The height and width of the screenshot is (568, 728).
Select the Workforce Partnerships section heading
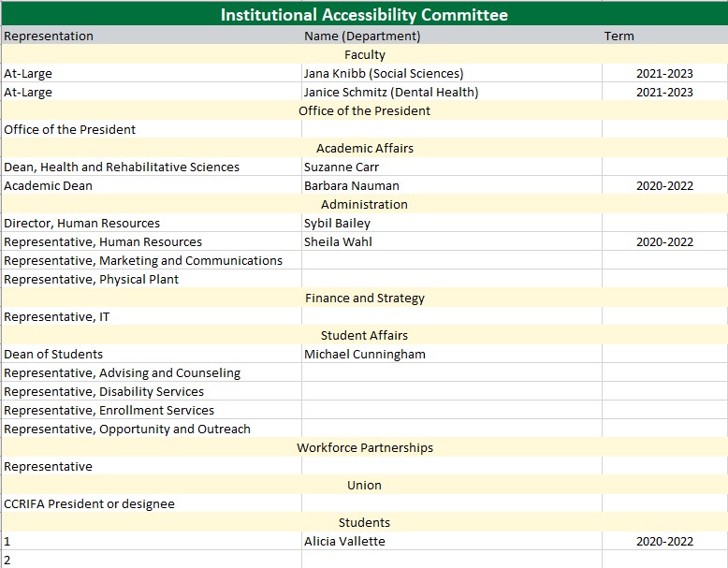coord(365,447)
